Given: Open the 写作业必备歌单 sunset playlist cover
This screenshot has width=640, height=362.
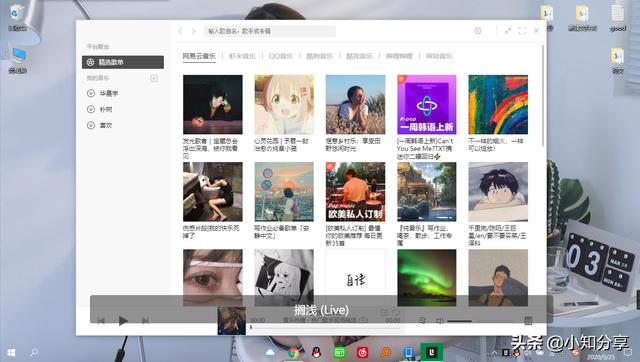Looking at the screenshot, I should click(284, 192).
